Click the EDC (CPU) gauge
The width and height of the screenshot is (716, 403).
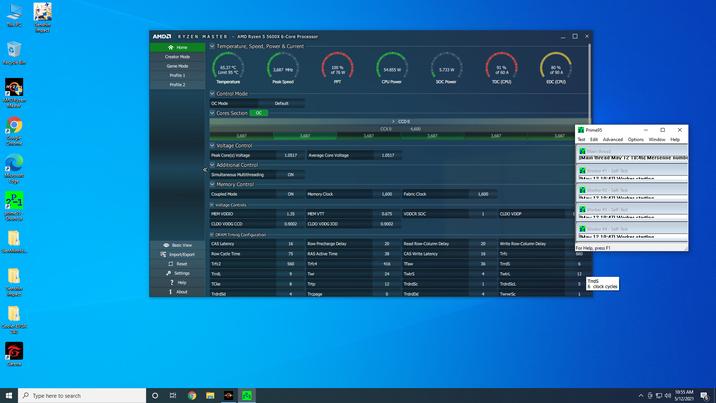pyautogui.click(x=556, y=68)
